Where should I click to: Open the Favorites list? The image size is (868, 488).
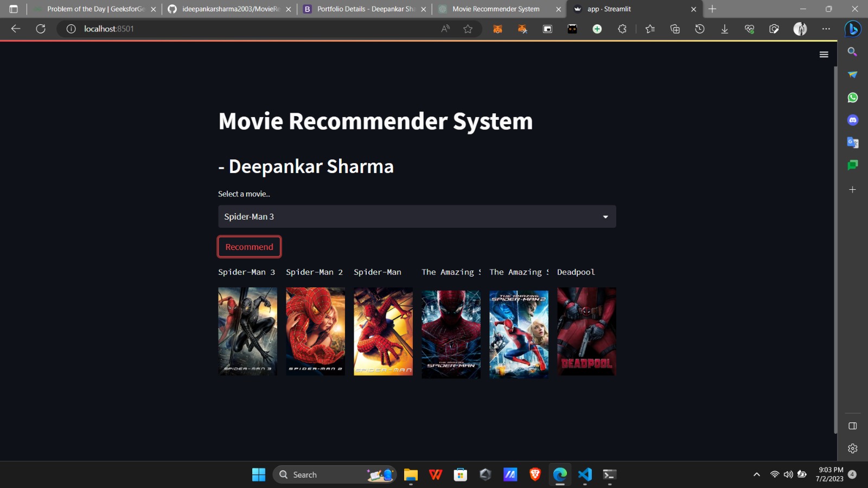pos(650,29)
